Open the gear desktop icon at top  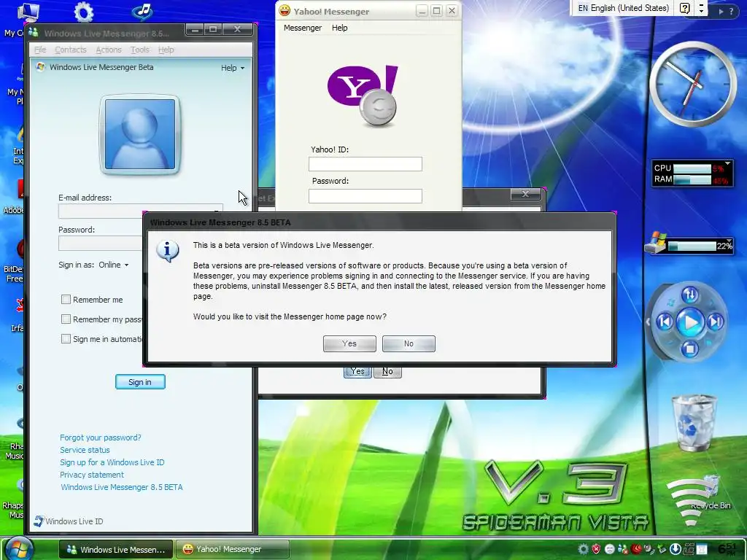coord(84,12)
